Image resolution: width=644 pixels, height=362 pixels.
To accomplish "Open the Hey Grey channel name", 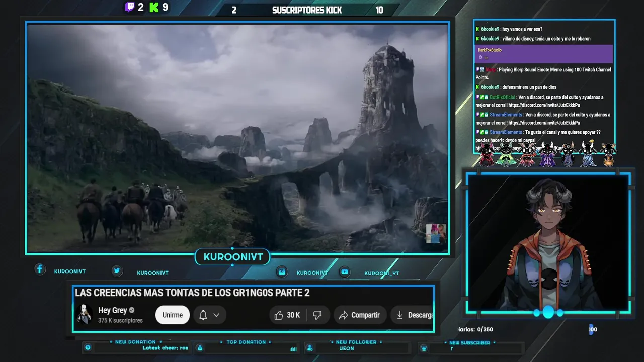I will [112, 310].
